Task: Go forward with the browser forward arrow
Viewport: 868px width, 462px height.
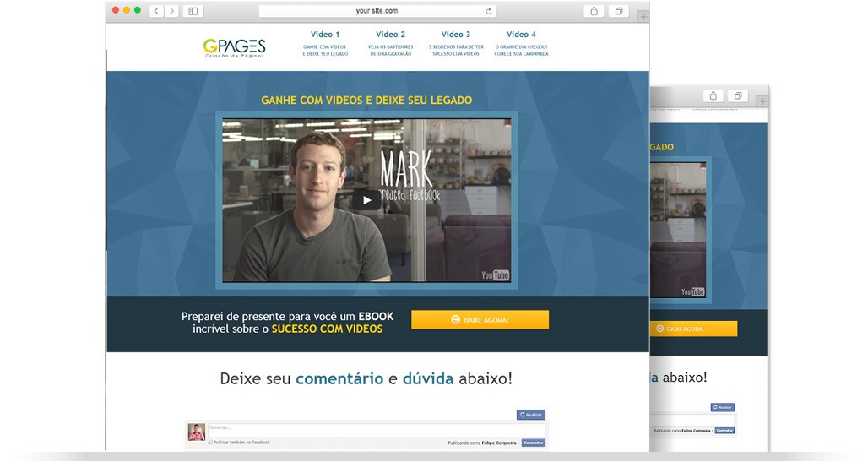Action: (x=171, y=10)
